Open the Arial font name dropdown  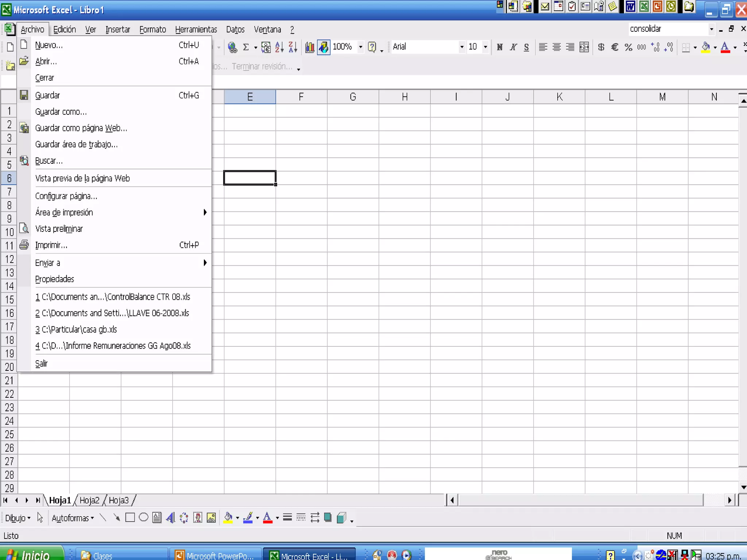(x=462, y=47)
